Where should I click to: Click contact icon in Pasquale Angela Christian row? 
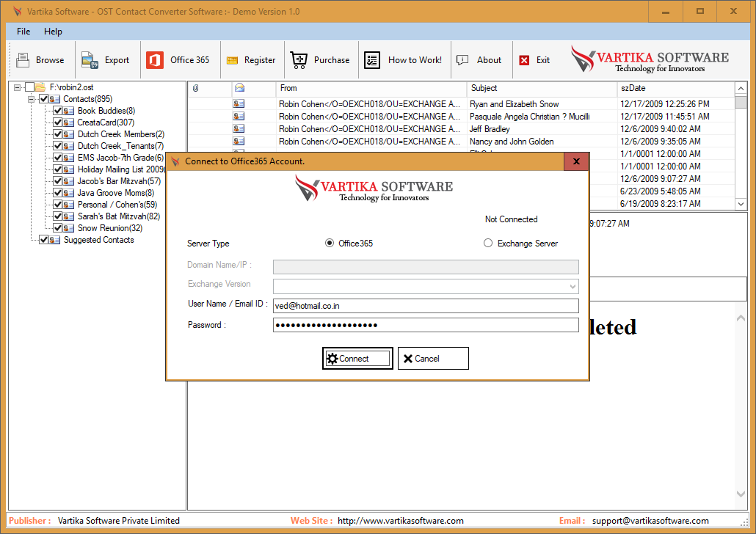(x=239, y=116)
